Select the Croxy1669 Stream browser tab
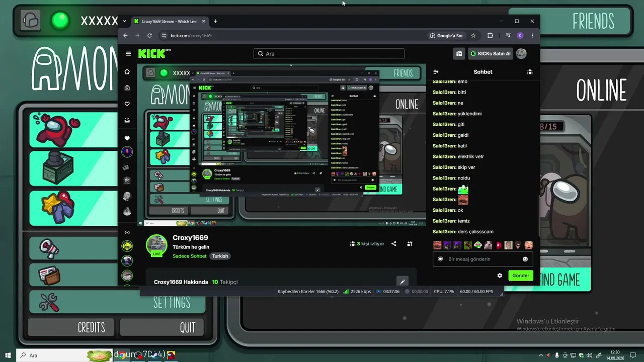 click(x=170, y=21)
